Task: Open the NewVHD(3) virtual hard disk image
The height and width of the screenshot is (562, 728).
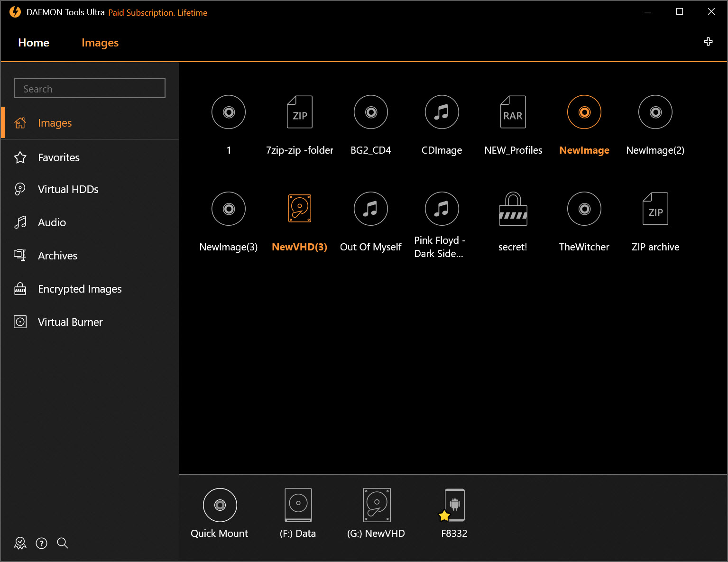Action: [299, 209]
